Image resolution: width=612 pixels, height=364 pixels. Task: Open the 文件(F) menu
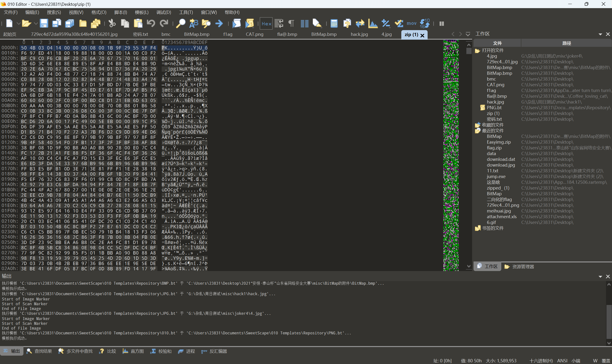click(x=11, y=12)
